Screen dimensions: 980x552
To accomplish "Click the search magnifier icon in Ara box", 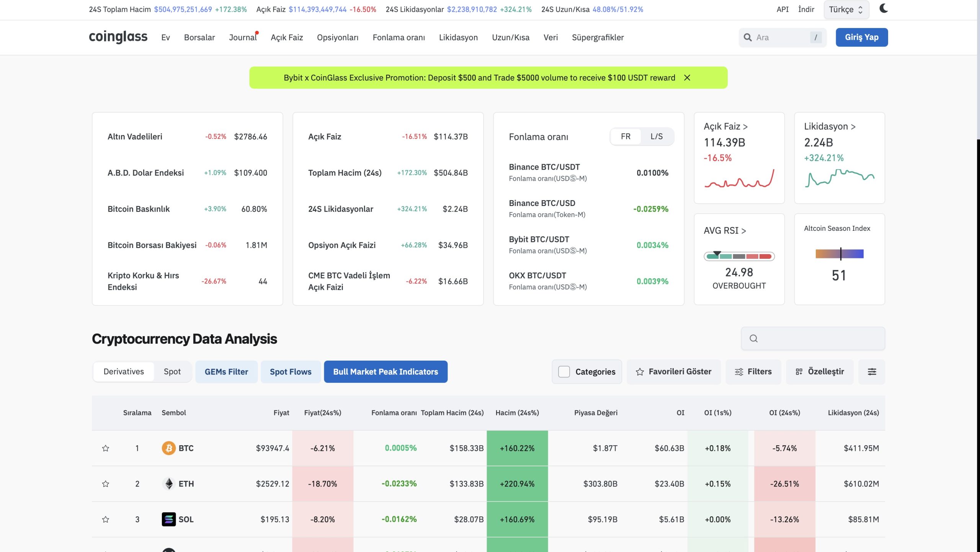I will tap(747, 38).
